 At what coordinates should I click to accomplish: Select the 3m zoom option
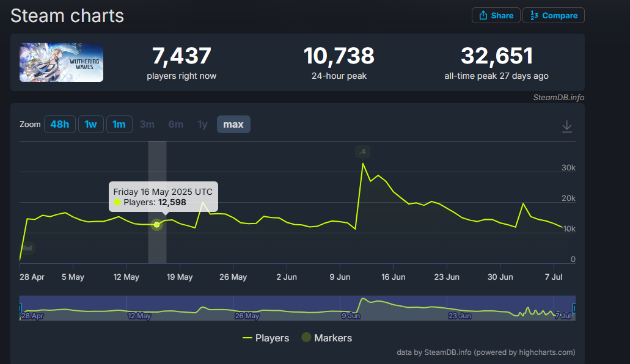coord(147,124)
